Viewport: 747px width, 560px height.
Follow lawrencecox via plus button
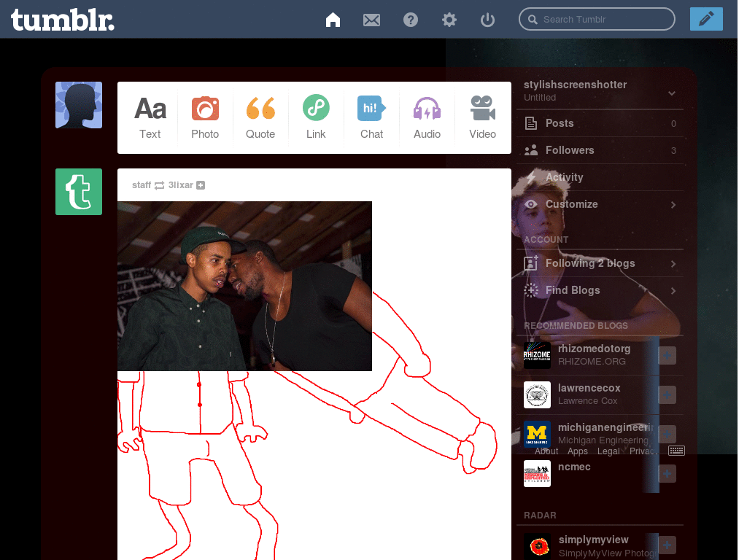tap(666, 394)
